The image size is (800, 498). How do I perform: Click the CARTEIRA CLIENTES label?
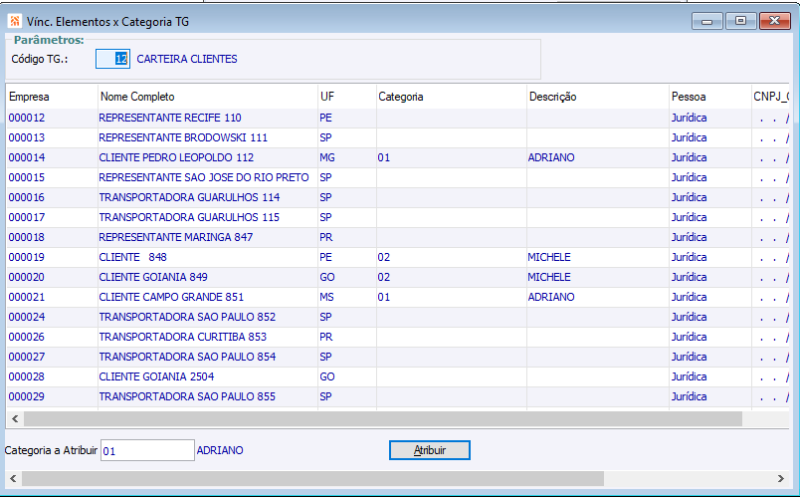(x=187, y=59)
